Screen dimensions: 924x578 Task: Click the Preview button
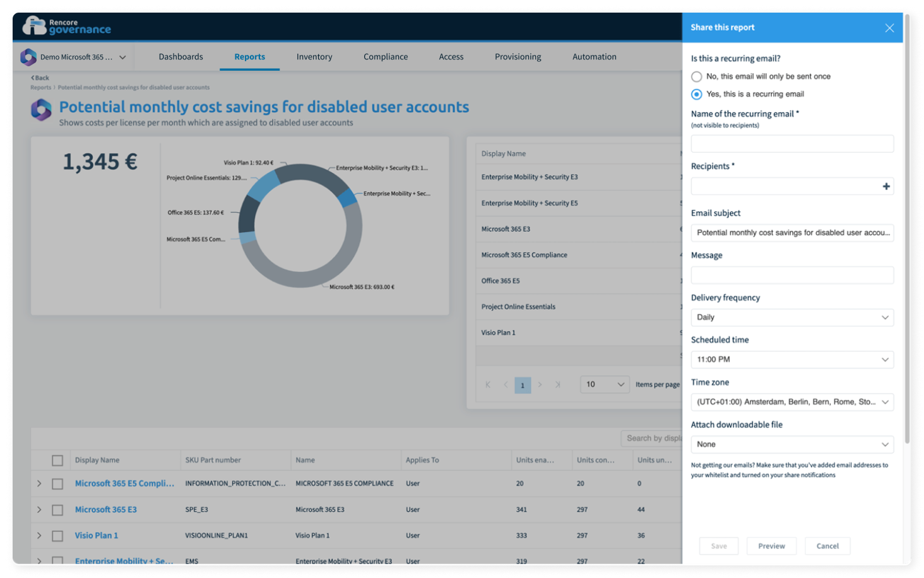point(772,546)
